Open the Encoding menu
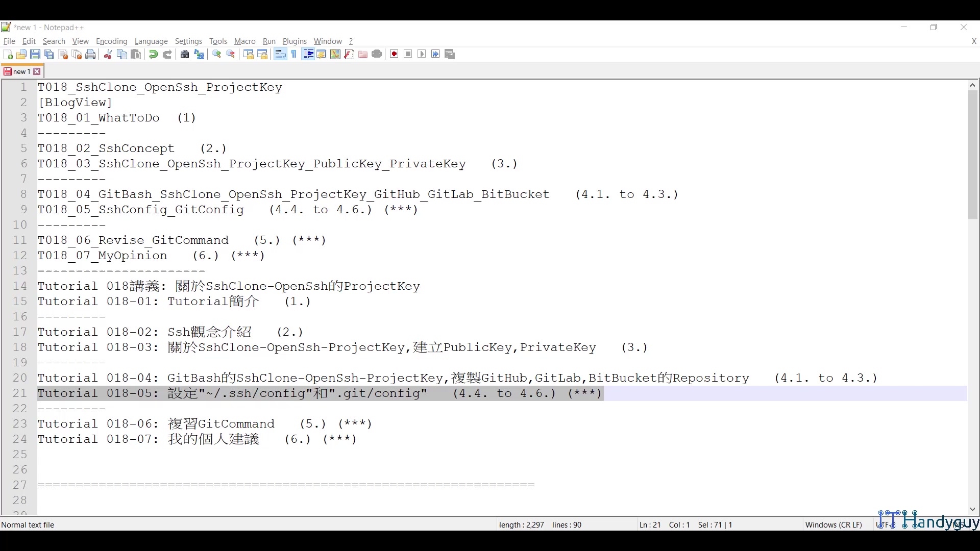This screenshot has height=551, width=980. tap(111, 41)
